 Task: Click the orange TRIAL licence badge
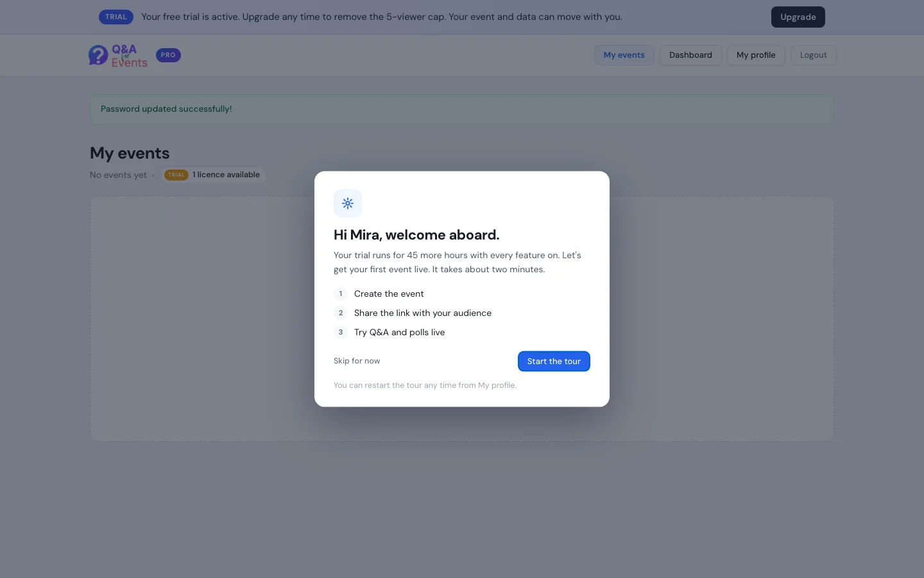pos(176,175)
